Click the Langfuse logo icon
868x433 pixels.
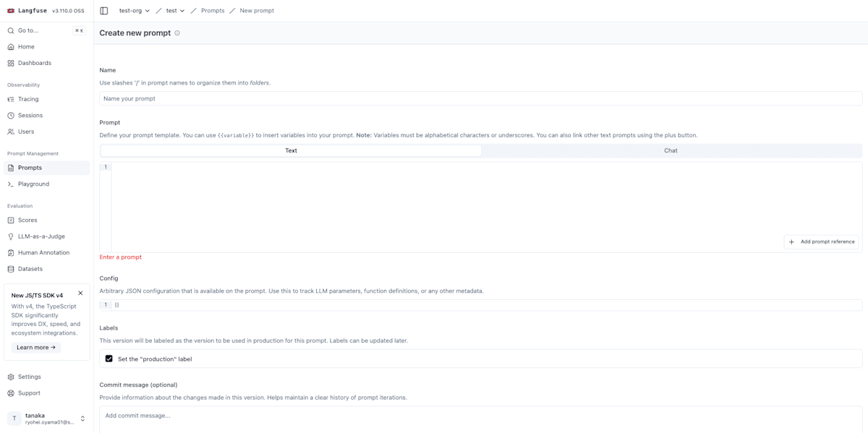point(11,11)
